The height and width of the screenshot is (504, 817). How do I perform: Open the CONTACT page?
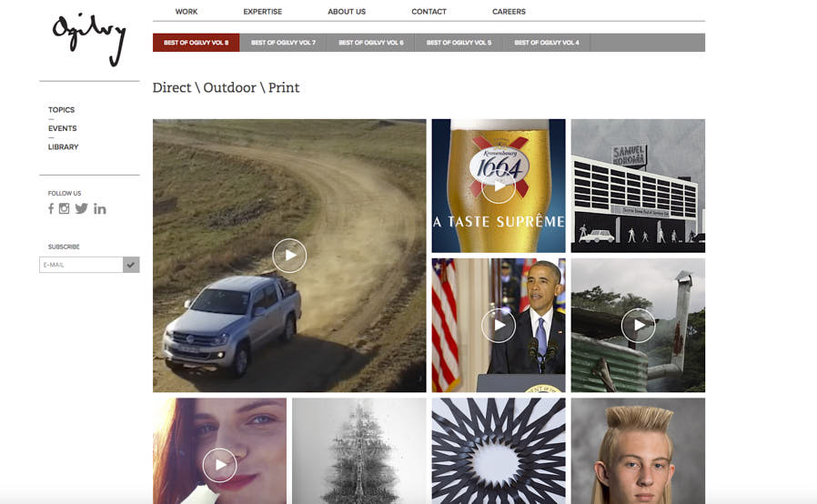click(429, 12)
